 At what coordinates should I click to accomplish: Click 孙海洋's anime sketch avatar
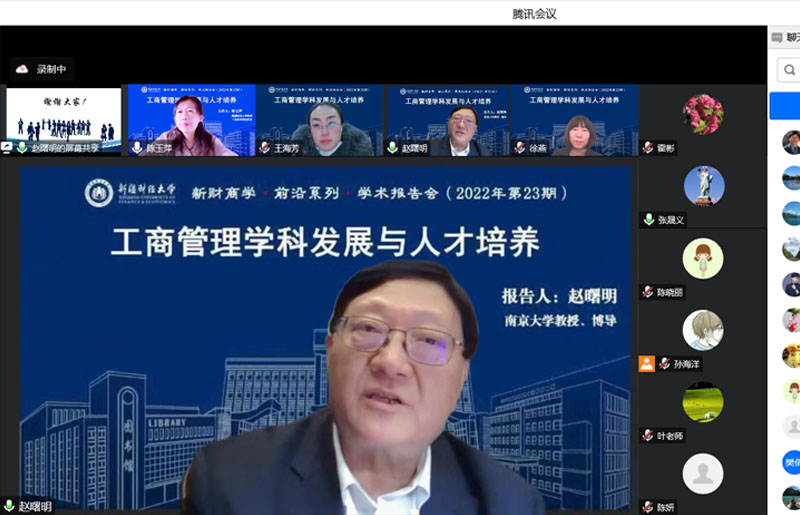click(703, 330)
